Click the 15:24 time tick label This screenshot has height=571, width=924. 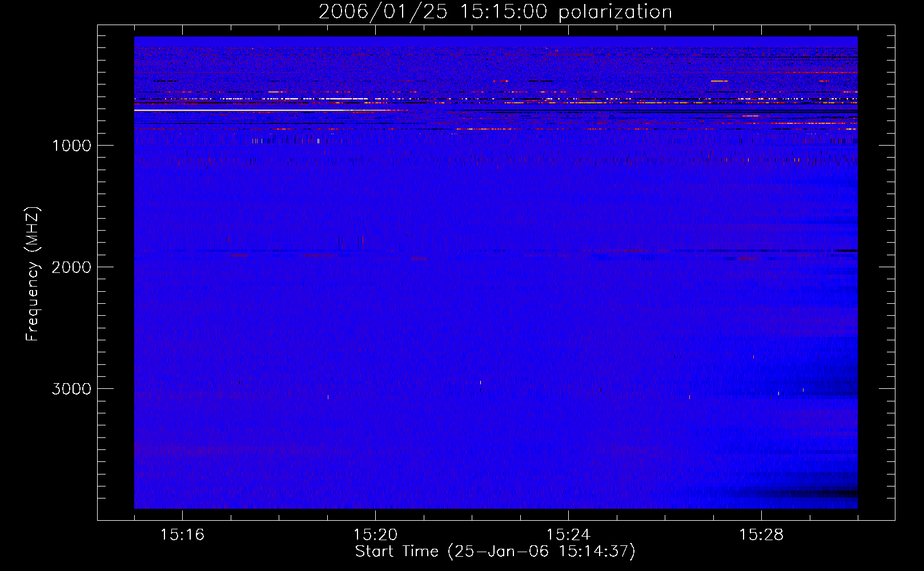[x=568, y=534]
